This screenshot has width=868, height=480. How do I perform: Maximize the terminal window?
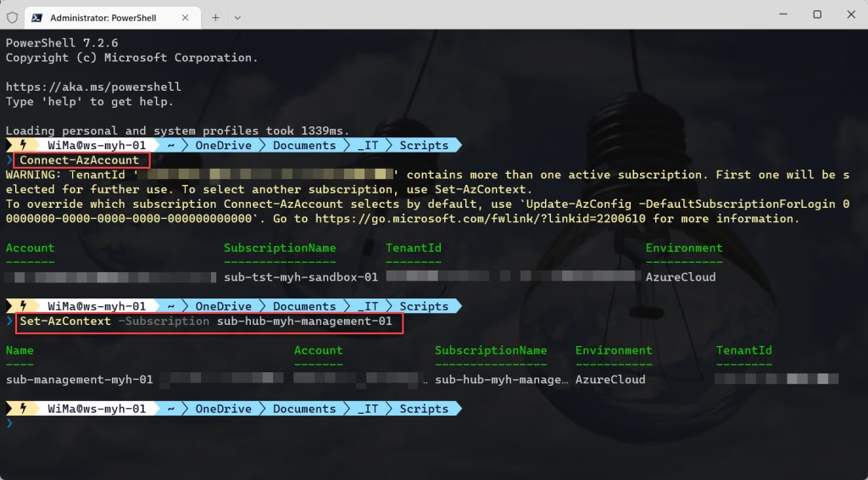(x=816, y=14)
